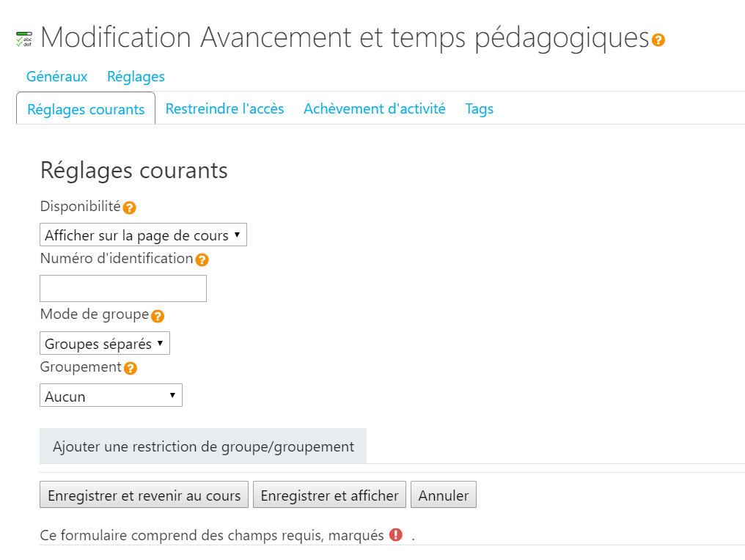Go to the Généraux link
The height and width of the screenshot is (560, 745).
[x=56, y=76]
